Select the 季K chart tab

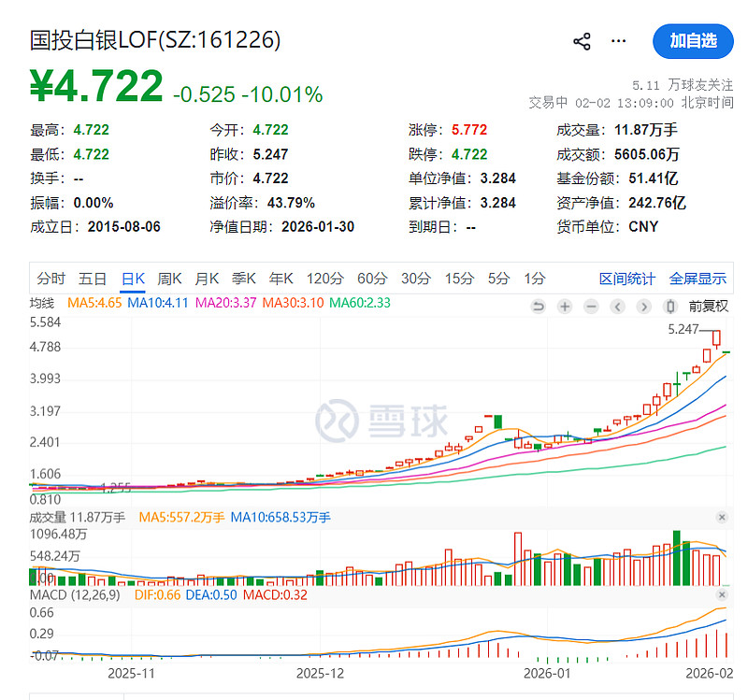coord(244,279)
